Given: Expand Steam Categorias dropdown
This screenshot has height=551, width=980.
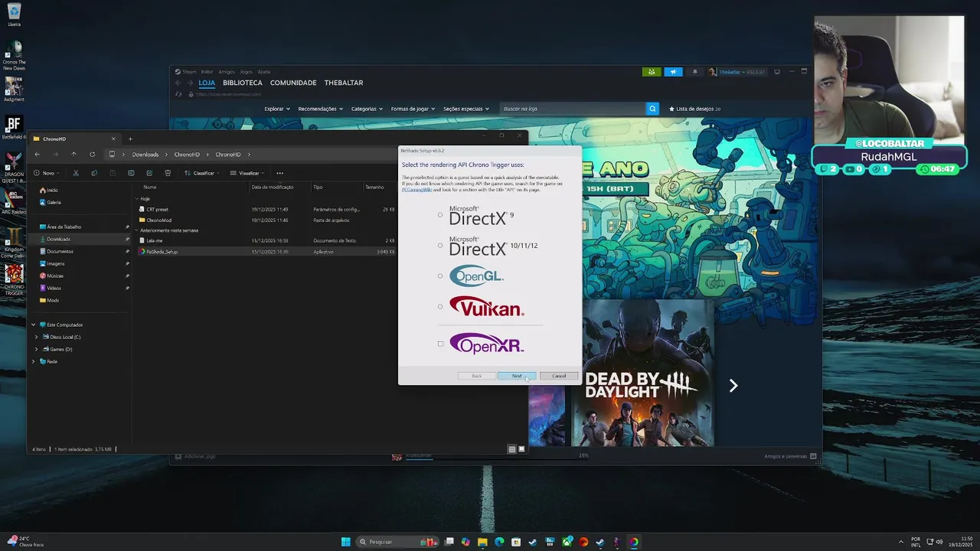Looking at the screenshot, I should click(367, 109).
